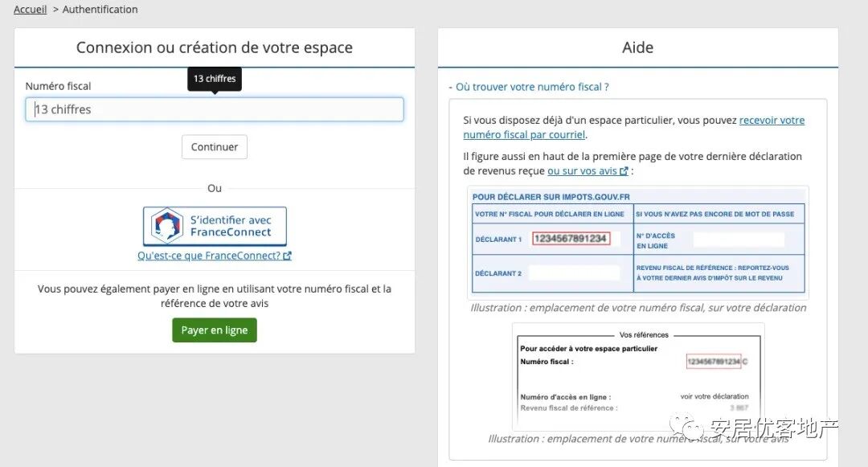Click the external-link icon after FranceConnect question
This screenshot has width=868, height=467.
287,256
